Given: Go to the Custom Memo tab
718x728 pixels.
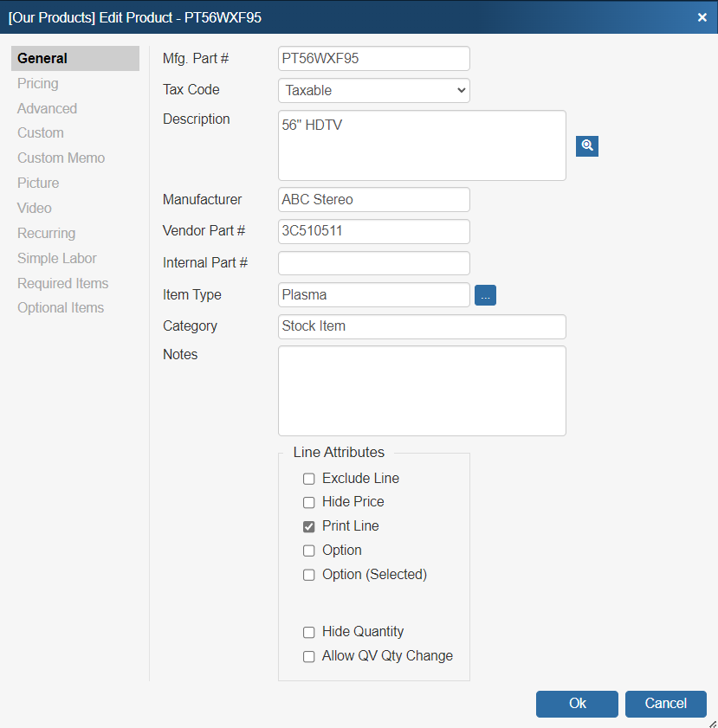Looking at the screenshot, I should (61, 158).
